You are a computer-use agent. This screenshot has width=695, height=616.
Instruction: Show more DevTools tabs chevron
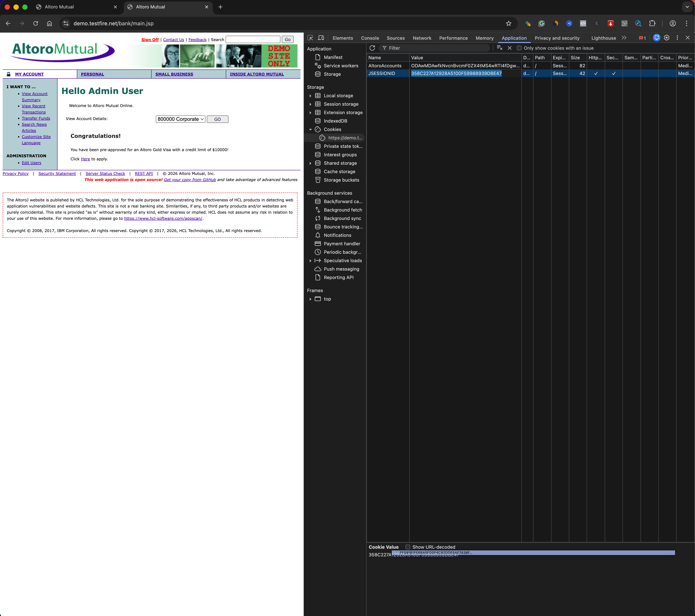click(624, 38)
